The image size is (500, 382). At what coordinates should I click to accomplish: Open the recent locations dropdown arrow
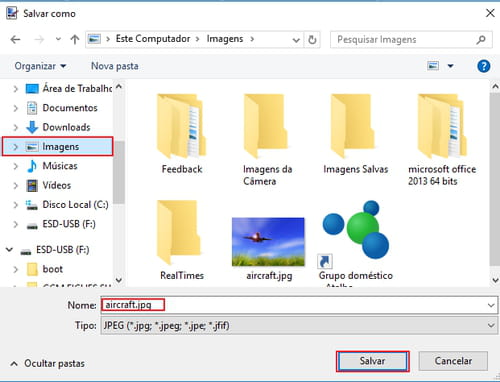(x=58, y=39)
